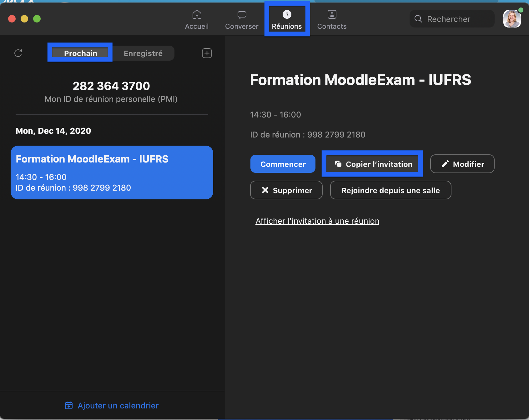The height and width of the screenshot is (420, 529).
Task: Click the Modifier button
Action: click(462, 164)
